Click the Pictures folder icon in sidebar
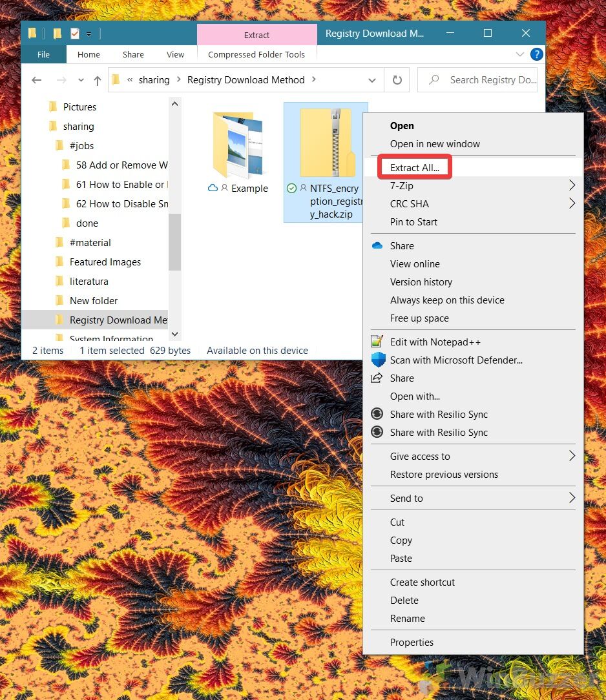606x700 pixels. [x=53, y=107]
